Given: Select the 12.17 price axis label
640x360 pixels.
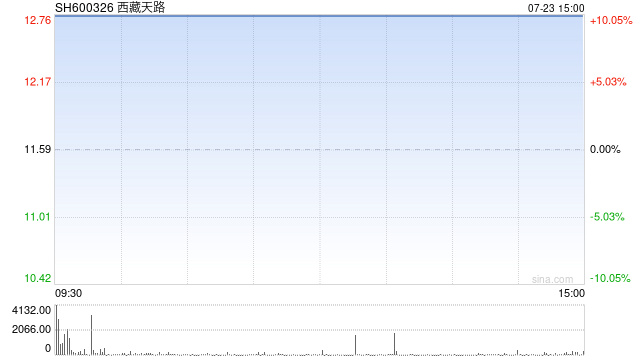Looking at the screenshot, I should 38,82.
